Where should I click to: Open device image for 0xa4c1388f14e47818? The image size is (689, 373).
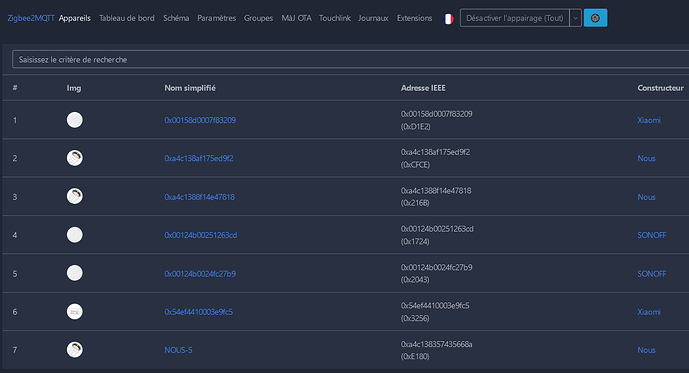[x=75, y=196]
